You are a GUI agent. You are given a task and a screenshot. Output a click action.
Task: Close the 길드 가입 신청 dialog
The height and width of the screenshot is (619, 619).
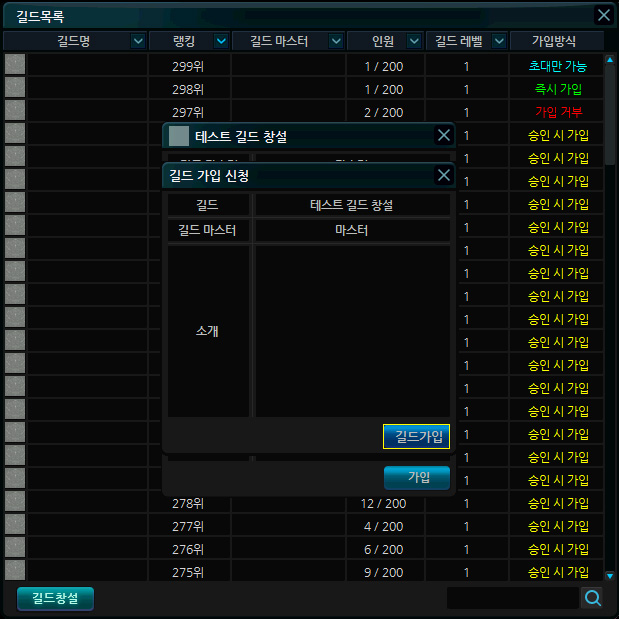click(444, 175)
